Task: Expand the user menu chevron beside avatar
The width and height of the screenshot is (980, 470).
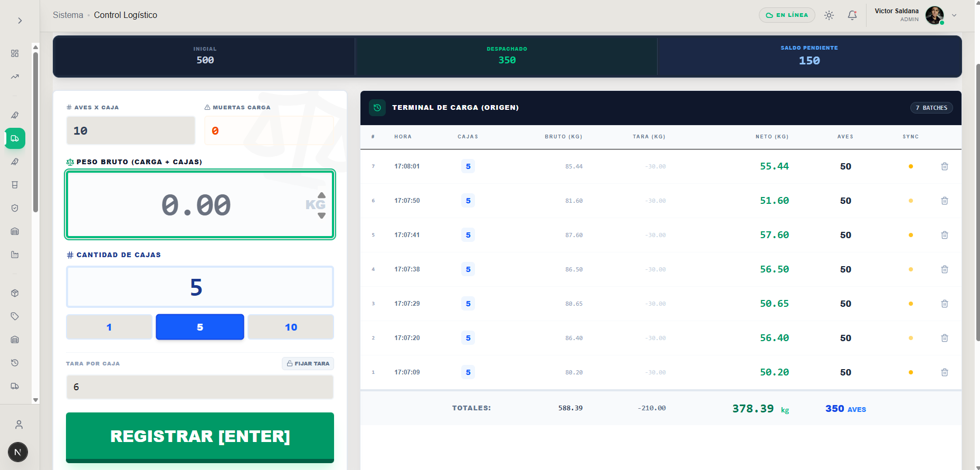Action: click(x=954, y=15)
